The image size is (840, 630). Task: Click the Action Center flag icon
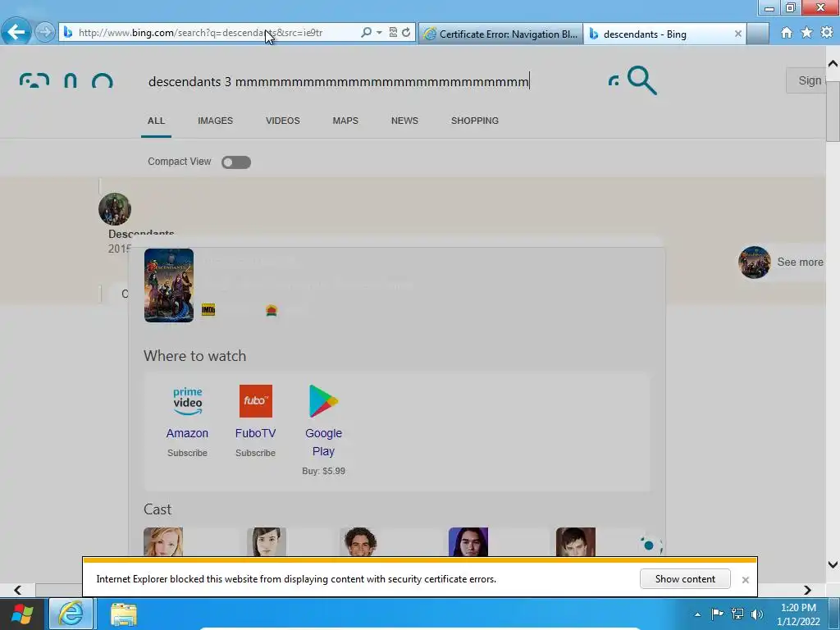(x=717, y=614)
